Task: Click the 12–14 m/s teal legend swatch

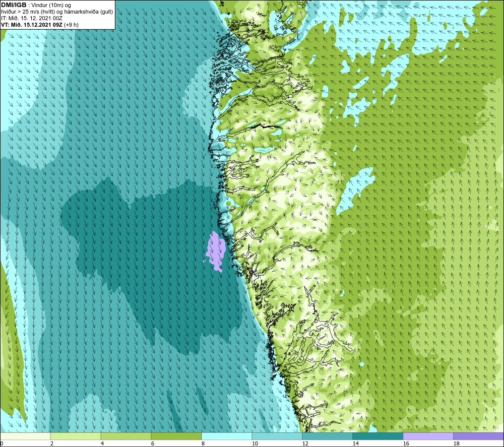Action: pos(327,436)
